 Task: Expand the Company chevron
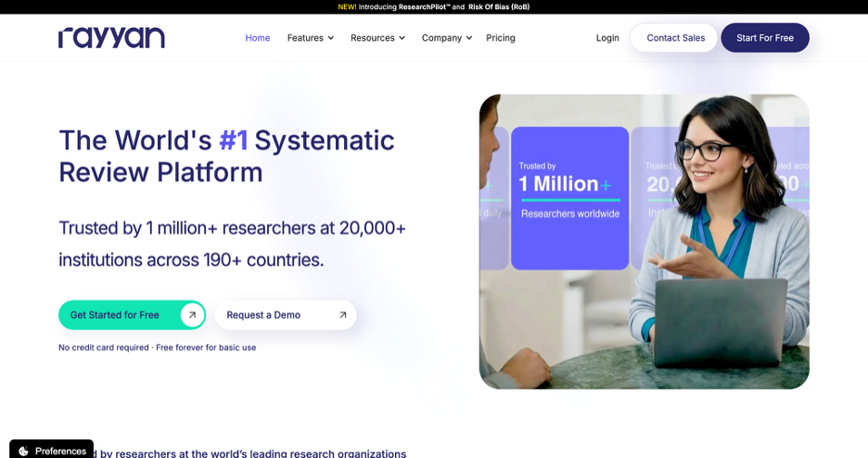469,38
